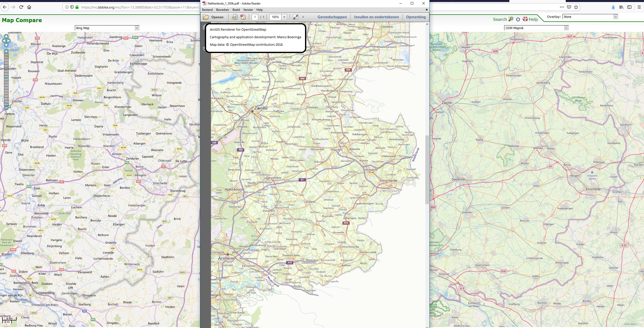Viewport: 644px width, 328px height.
Task: Click the Adobe Reader Openen folder icon
Action: coord(206,17)
